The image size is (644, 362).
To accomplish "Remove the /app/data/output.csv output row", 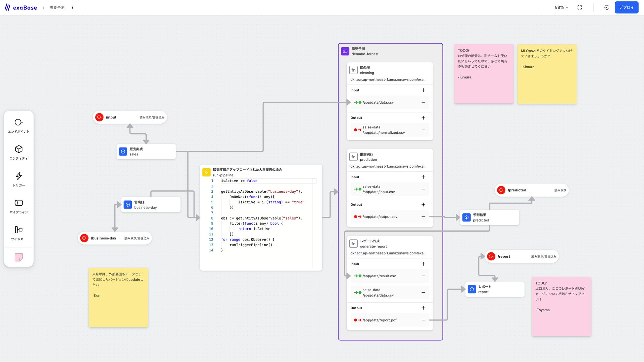I will point(423,217).
